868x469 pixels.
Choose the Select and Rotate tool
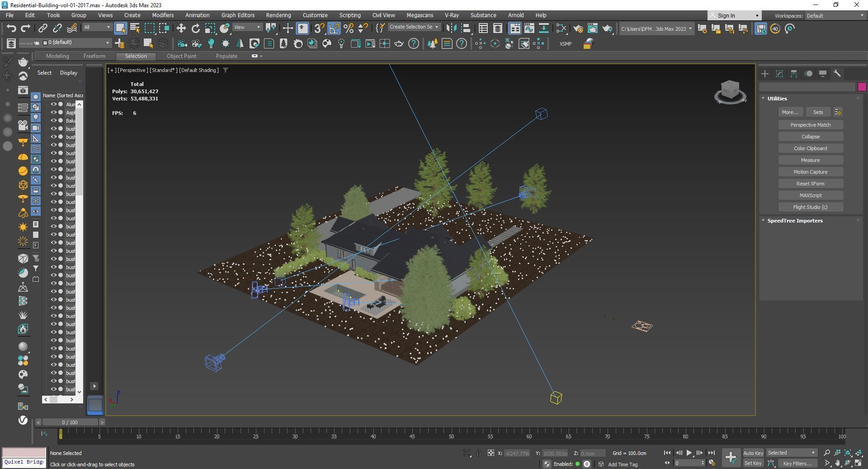[195, 28]
